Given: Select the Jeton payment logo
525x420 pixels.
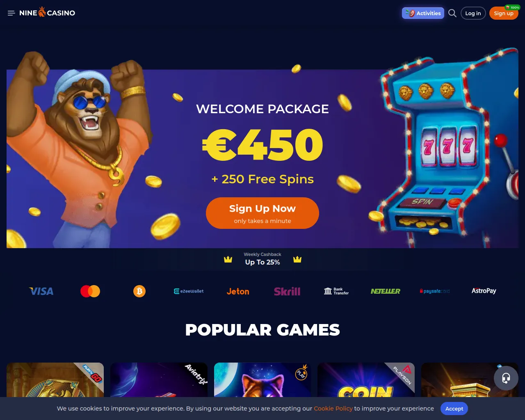Looking at the screenshot, I should (238, 291).
